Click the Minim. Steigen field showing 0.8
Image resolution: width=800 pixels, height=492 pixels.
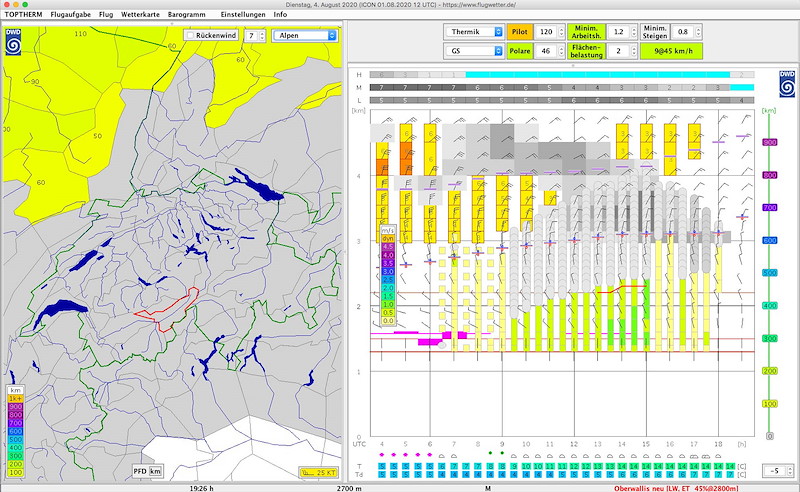(683, 32)
